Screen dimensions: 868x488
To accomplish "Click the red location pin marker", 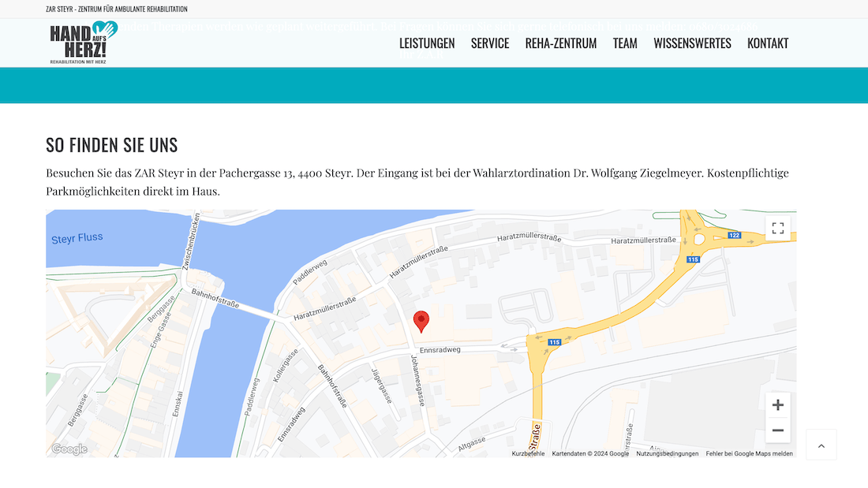I will pyautogui.click(x=421, y=322).
